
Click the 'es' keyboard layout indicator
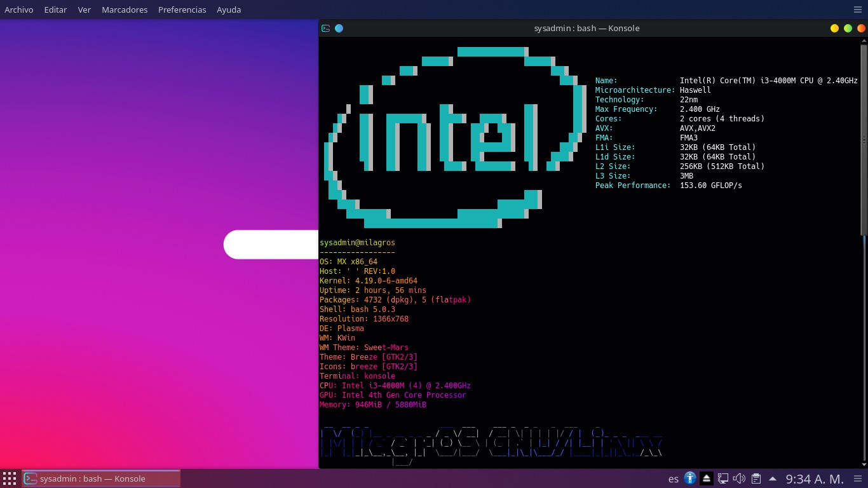674,478
